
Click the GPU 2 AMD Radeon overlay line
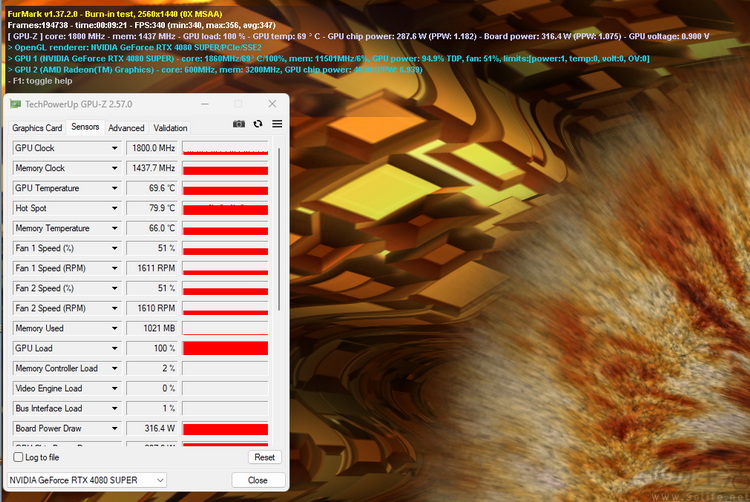point(215,70)
